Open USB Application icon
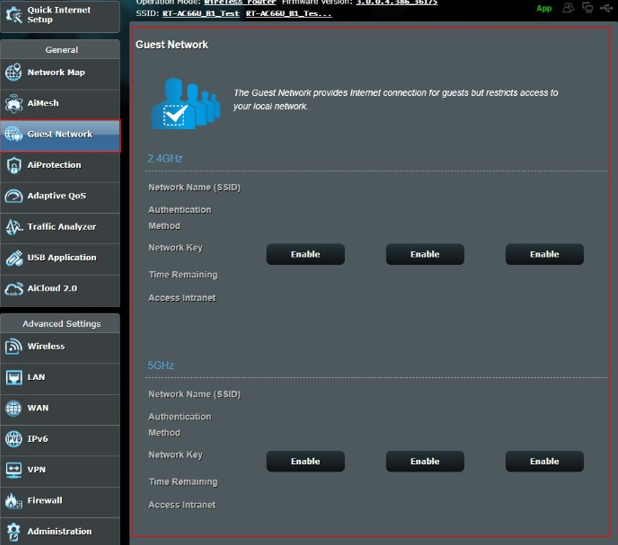Screen dimensions: 618x545 click(x=13, y=258)
